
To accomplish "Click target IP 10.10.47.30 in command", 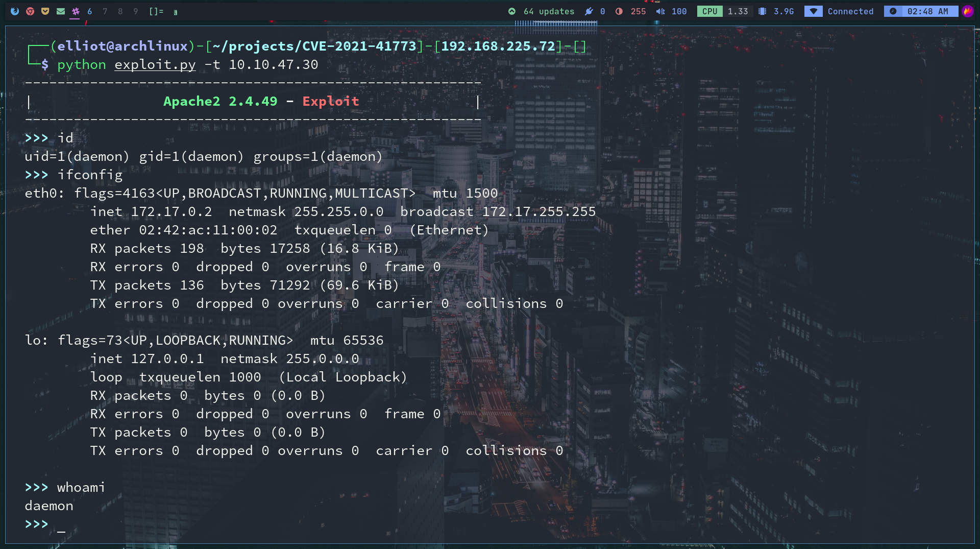I will 274,65.
